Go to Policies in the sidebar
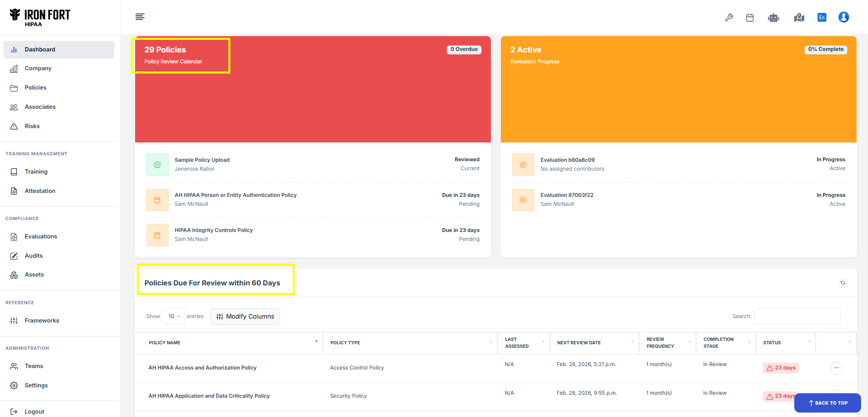The image size is (868, 417). 36,88
